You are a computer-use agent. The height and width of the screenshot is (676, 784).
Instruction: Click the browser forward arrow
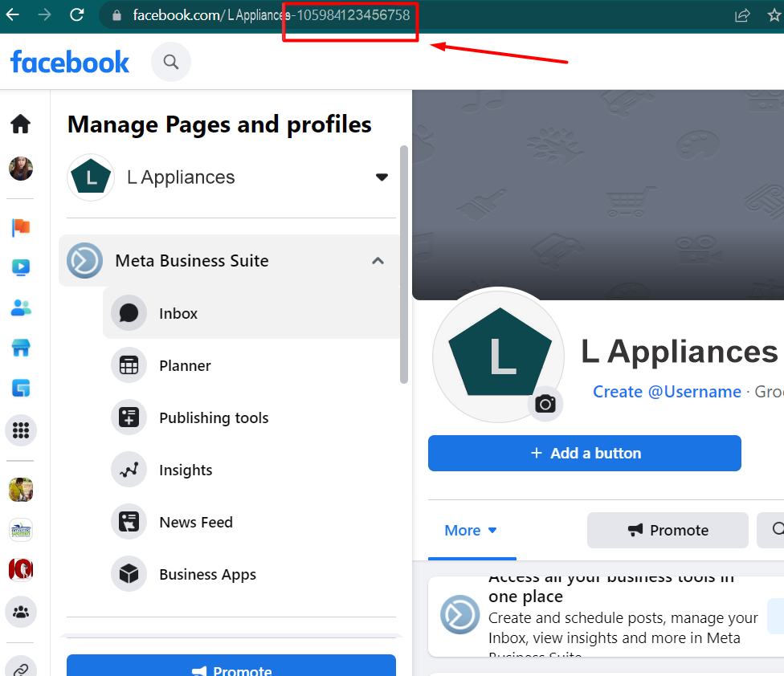pos(44,14)
